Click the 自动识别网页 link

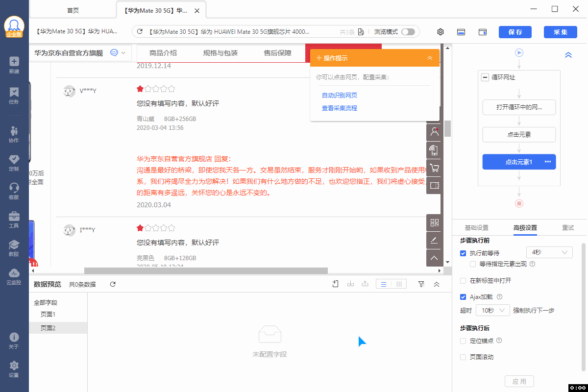point(340,96)
